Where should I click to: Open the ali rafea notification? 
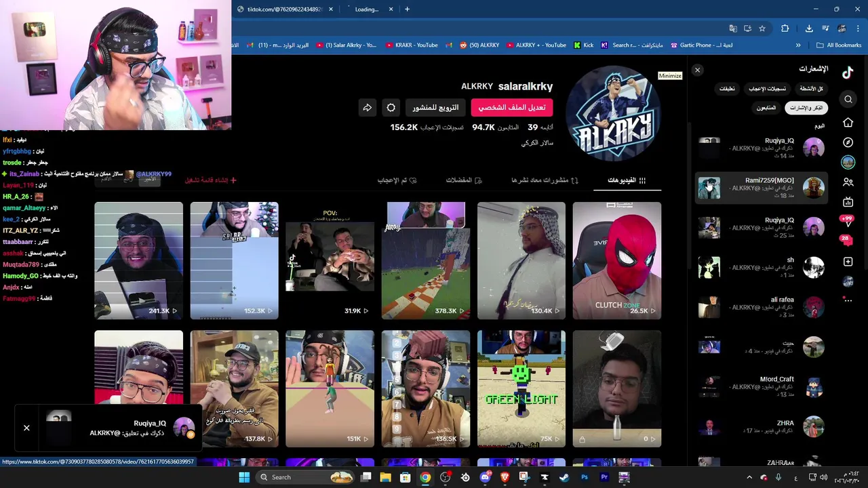click(762, 307)
